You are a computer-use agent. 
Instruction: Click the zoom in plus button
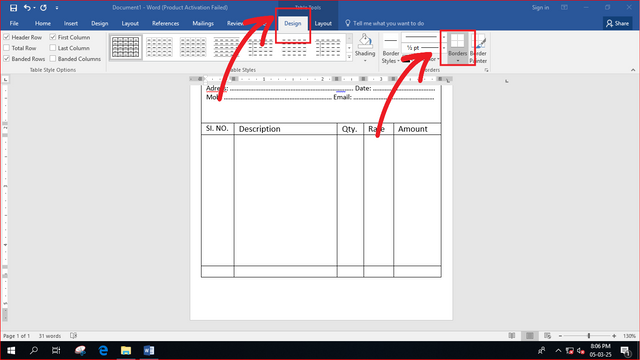pyautogui.click(x=614, y=336)
